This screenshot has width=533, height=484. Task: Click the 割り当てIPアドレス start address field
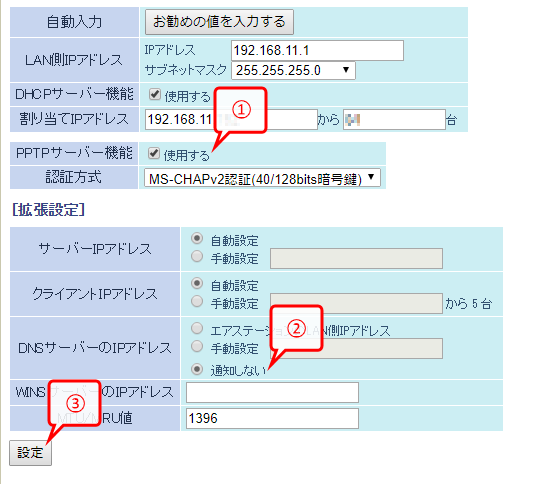(231, 119)
